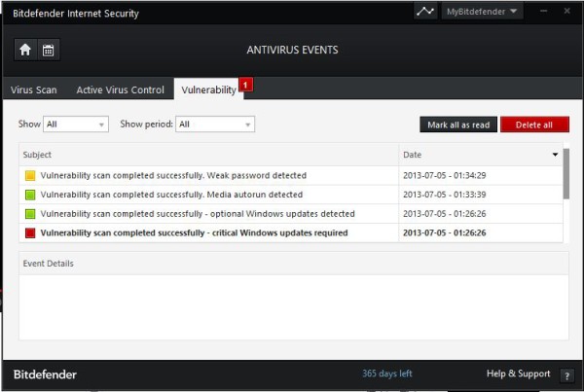Click the red notification badge on Vulnerability
Viewport: 584px width, 392px height.
pyautogui.click(x=245, y=85)
